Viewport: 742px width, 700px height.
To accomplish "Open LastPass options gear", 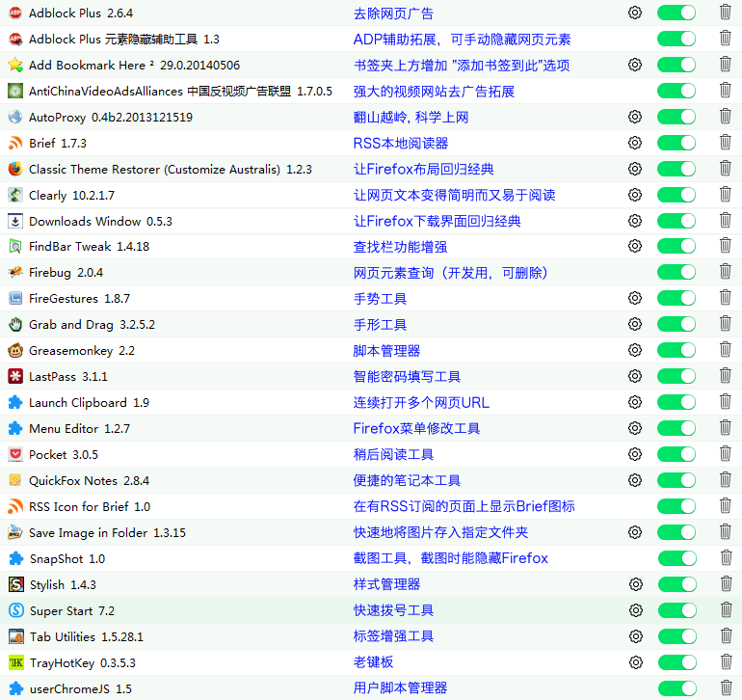I will point(635,377).
